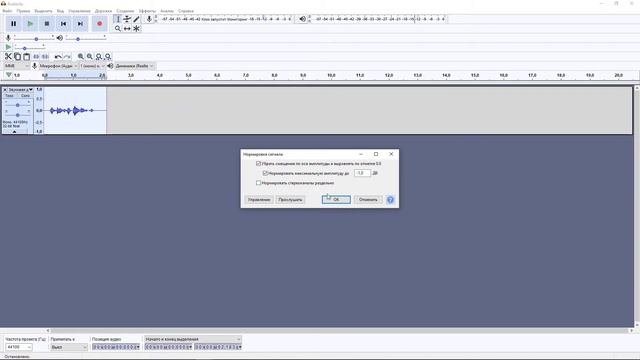Viewport: 640px width, 360px height.
Task: Click the Redo arrow icon
Action: click(x=67, y=56)
